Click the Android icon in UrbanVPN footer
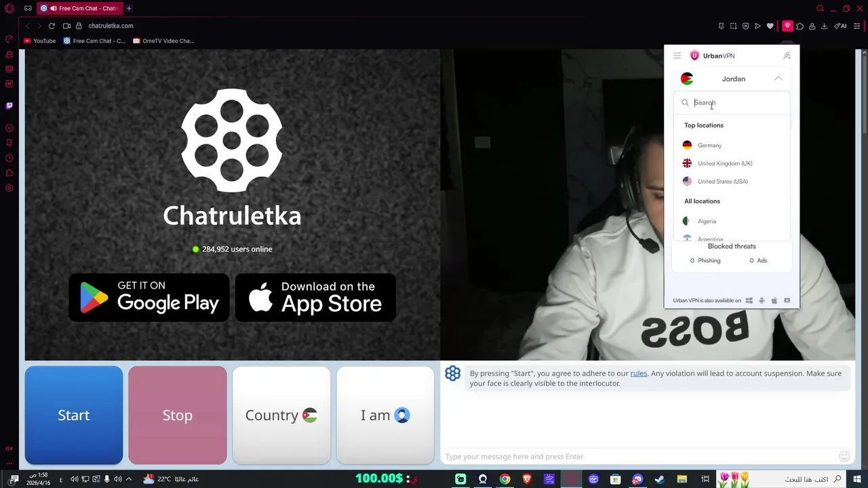Viewport: 868px width, 488px height. pos(762,300)
